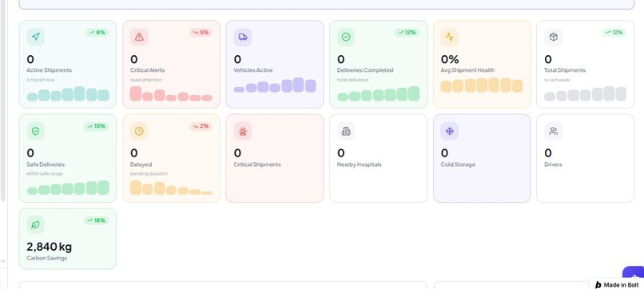
Task: Click the 'total delivered' subtitle
Action: tap(352, 80)
